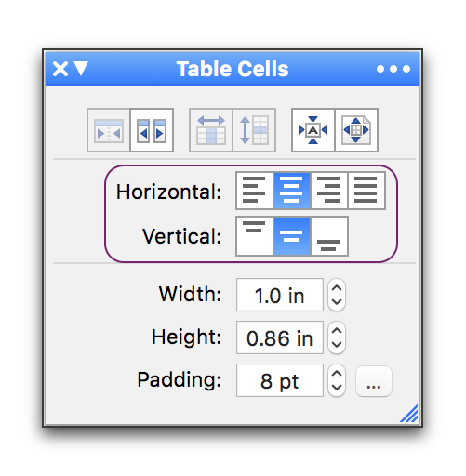Set vertical alignment to bottom
Viewport: 466px width, 476px height.
(329, 236)
